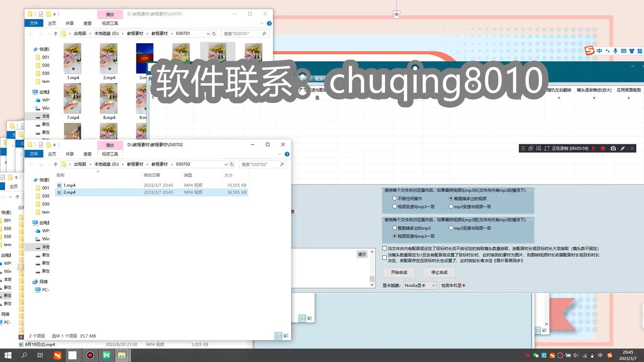This screenshot has width=644, height=362.
Task: Open Windows Start menu
Action: pos(8,355)
